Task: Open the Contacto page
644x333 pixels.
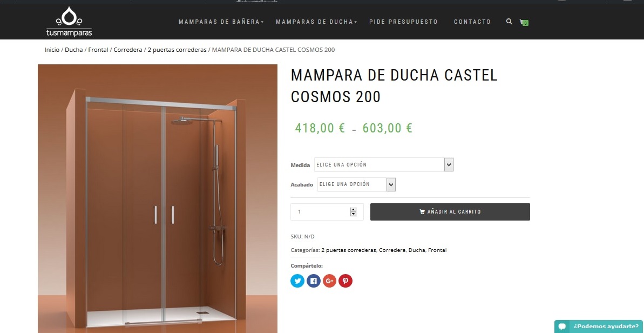Action: [x=472, y=22]
